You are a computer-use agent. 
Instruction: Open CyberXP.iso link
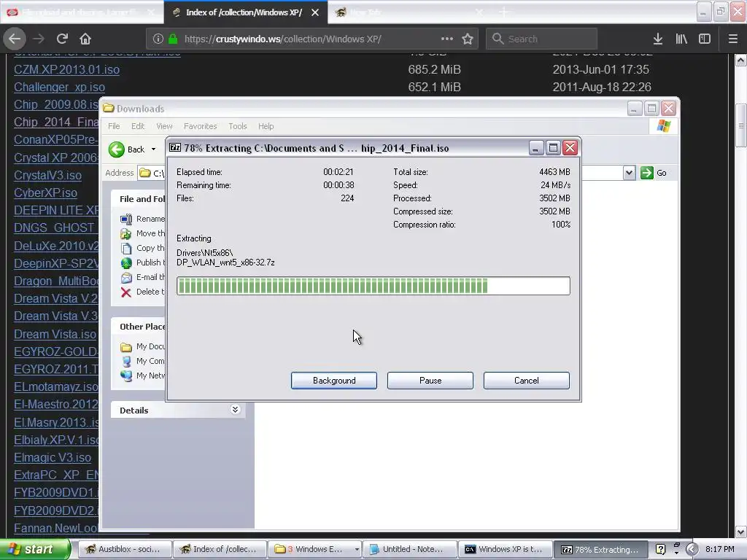coord(46,192)
